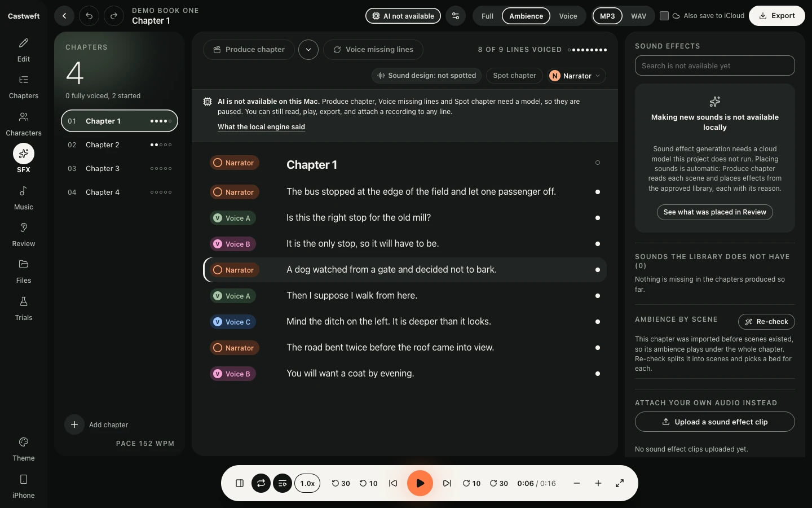Switch the mix mode to Full
Viewport: 812px width, 508px height.
pyautogui.click(x=487, y=16)
